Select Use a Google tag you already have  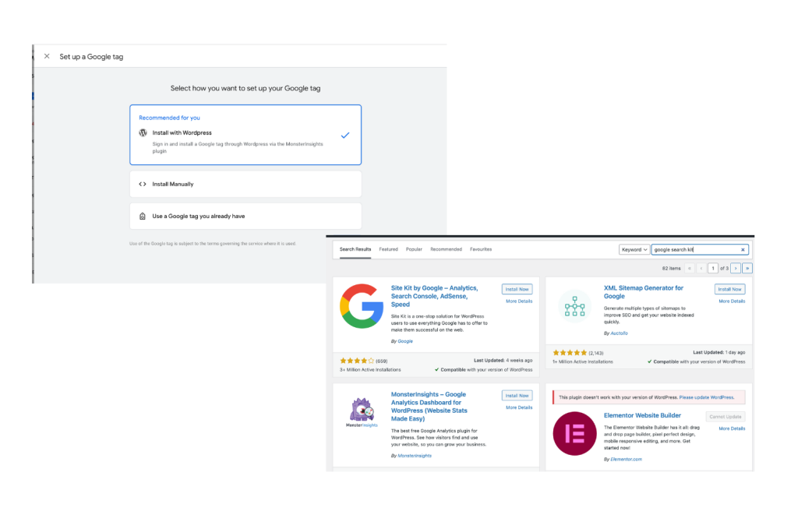(245, 217)
